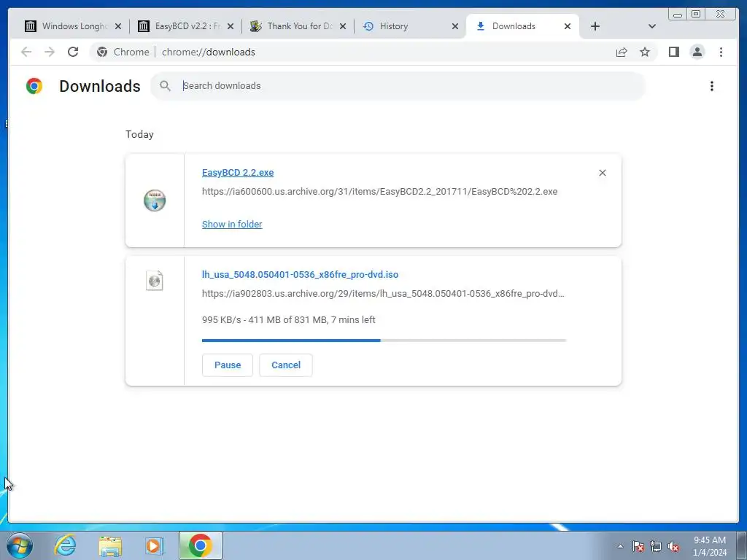The image size is (747, 560).
Task: Expand the tab search dropdown chevron
Action: tap(652, 26)
